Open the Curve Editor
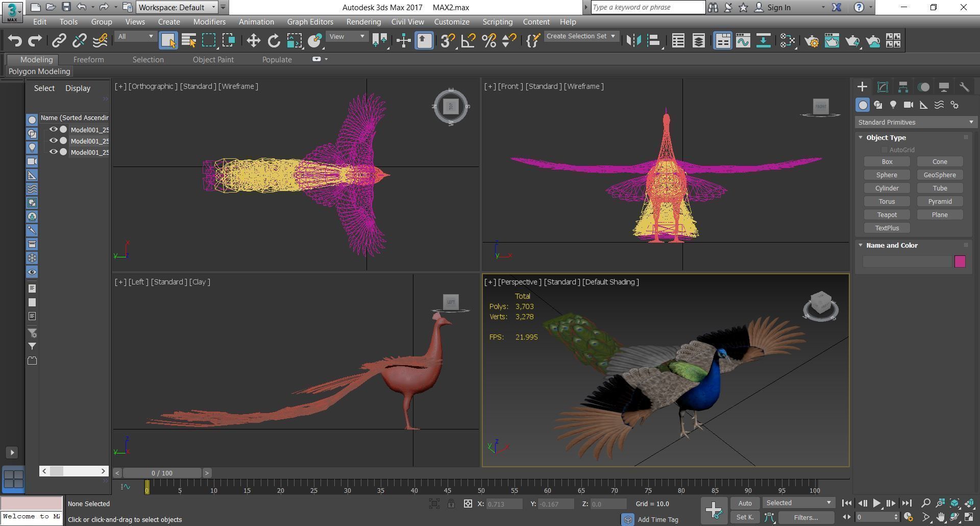Image resolution: width=980 pixels, height=526 pixels. (743, 40)
